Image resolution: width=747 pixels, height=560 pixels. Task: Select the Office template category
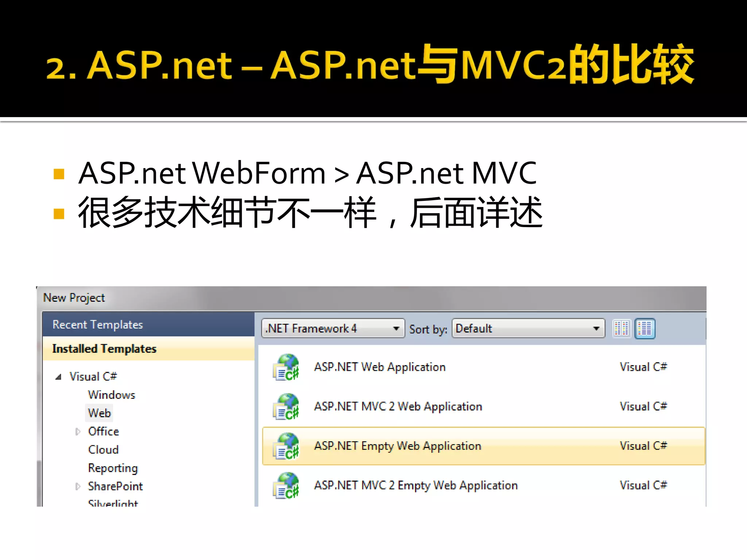104,431
